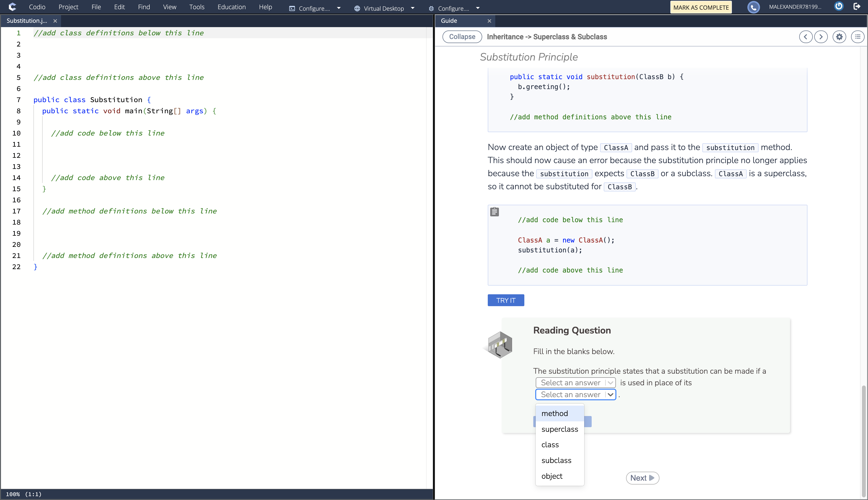Open the Configure dropdown arrow
Image resolution: width=868 pixels, height=500 pixels.
[339, 8]
